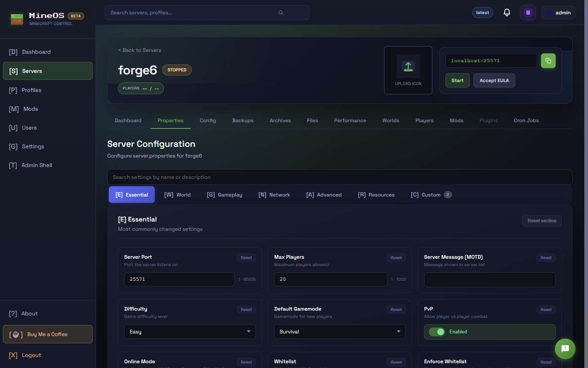This screenshot has width=588, height=368.
Task: Reset the Online Mode setting
Action: click(246, 362)
